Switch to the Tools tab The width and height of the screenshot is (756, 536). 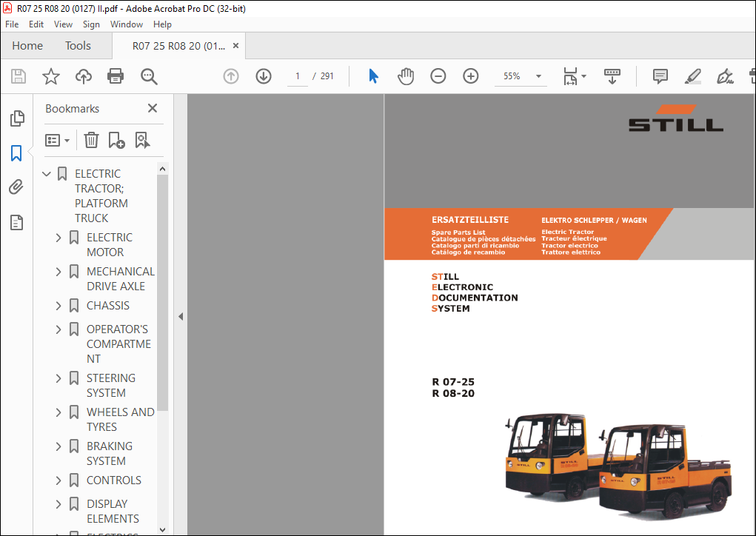coord(78,46)
